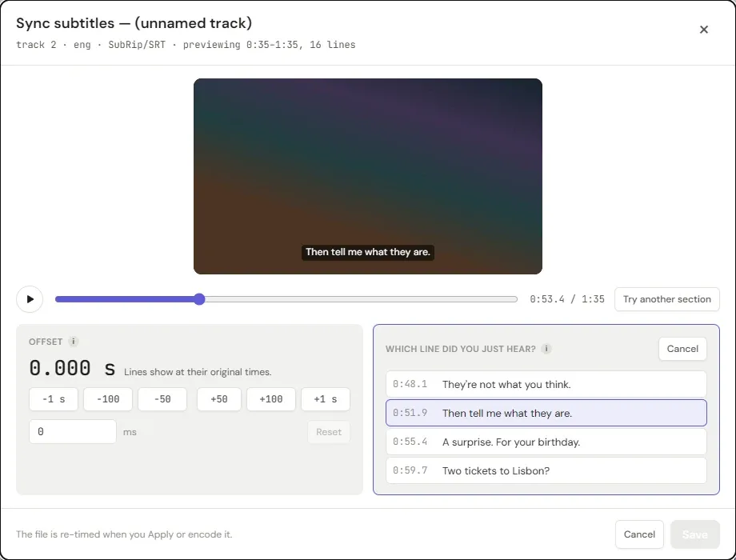Select line "They're not what you think."
The height and width of the screenshot is (560, 736).
[546, 385]
